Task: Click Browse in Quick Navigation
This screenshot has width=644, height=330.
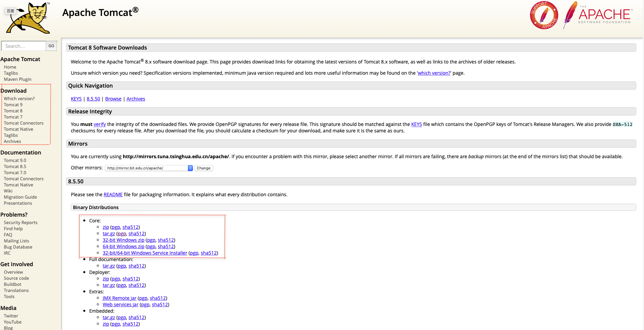Action: pyautogui.click(x=113, y=99)
